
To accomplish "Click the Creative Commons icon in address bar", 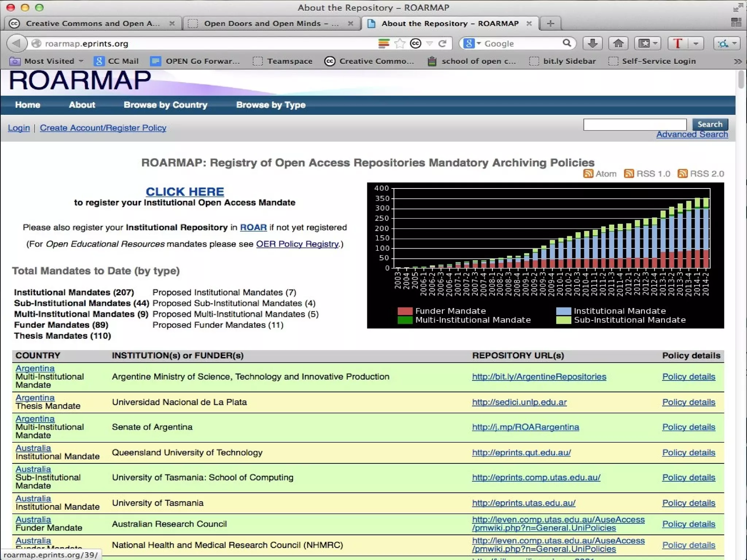I will 415,43.
